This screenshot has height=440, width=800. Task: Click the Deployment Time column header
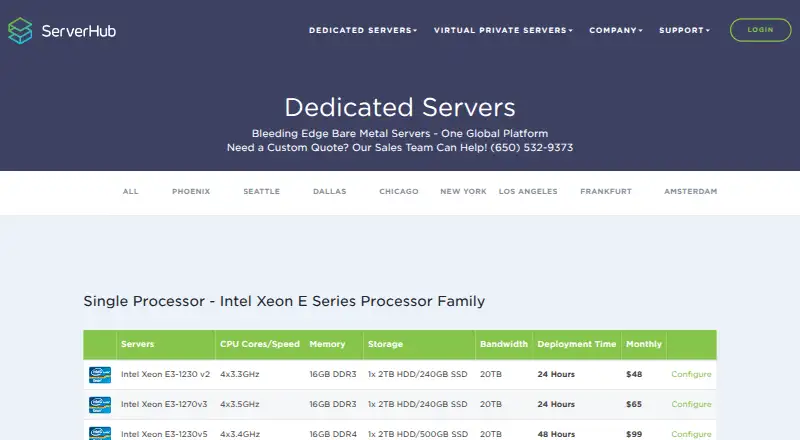click(x=577, y=344)
